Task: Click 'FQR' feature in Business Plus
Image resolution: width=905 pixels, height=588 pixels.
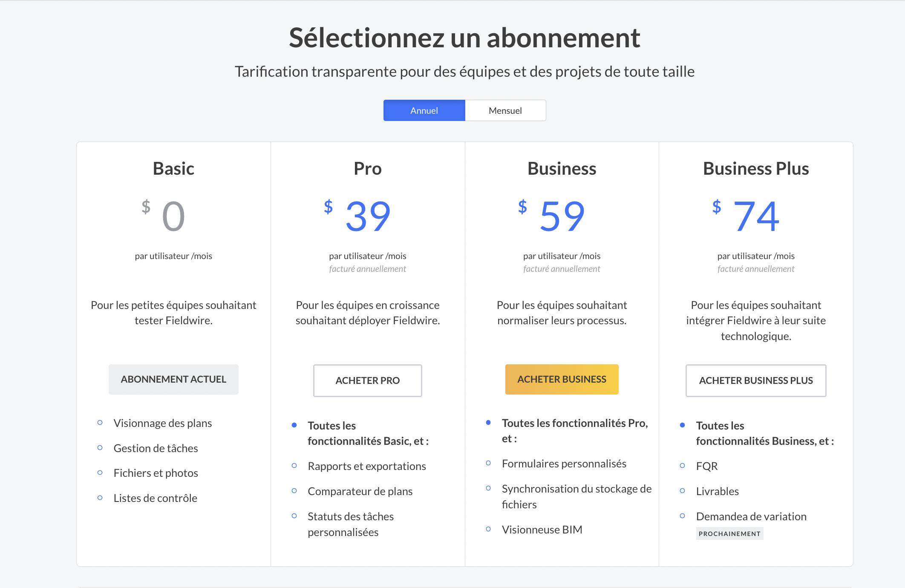Action: pyautogui.click(x=707, y=466)
